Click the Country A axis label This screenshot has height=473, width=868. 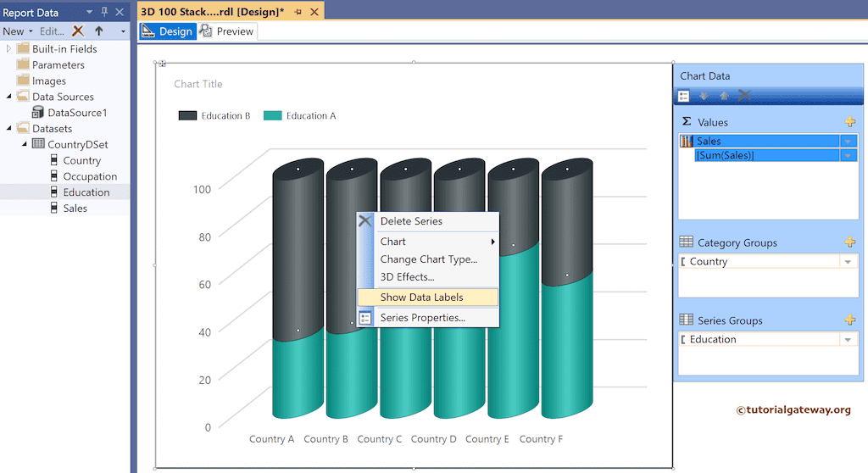pyautogui.click(x=271, y=439)
